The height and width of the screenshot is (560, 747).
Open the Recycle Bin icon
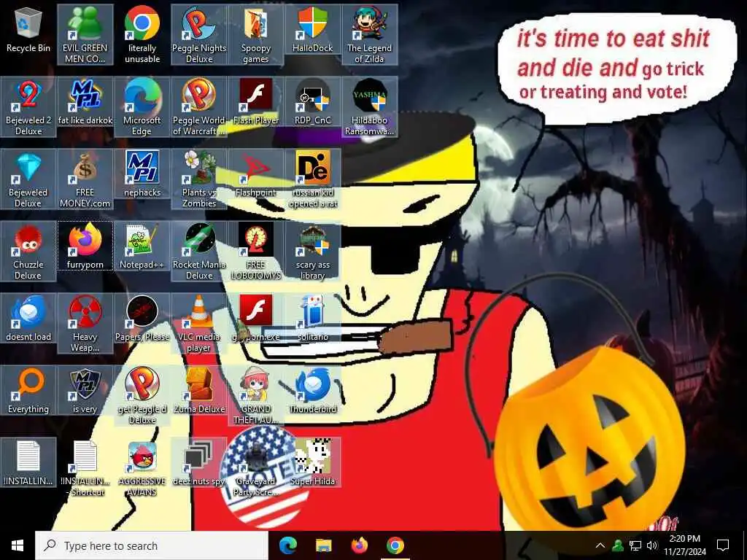point(28,31)
